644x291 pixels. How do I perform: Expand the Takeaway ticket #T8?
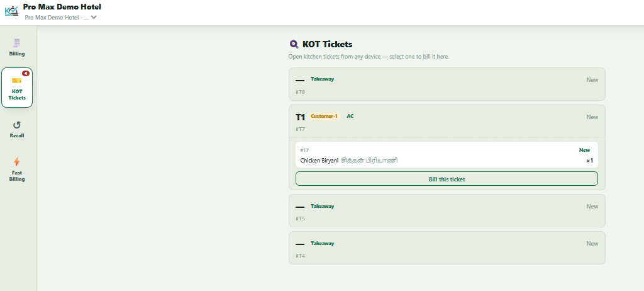pos(447,84)
